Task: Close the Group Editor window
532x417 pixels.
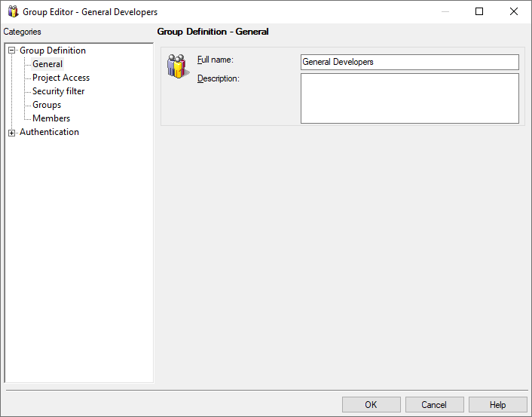Action: click(514, 12)
